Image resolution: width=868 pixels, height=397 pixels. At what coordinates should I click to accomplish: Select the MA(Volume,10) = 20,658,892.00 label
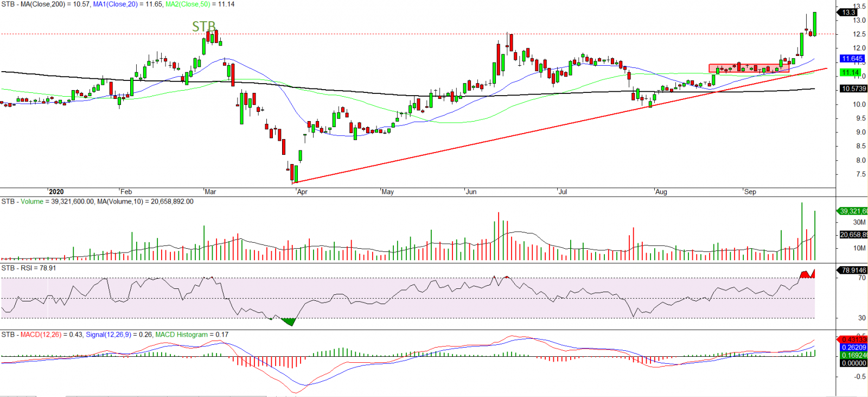[145, 201]
